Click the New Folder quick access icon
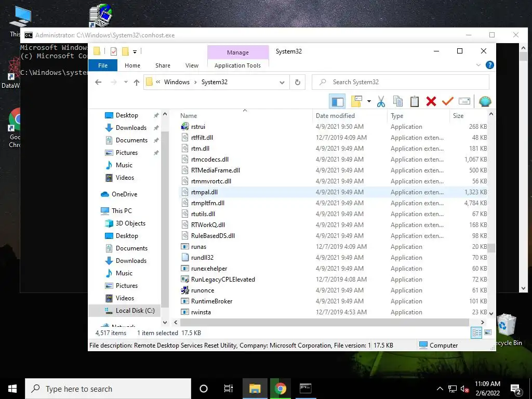 (125, 51)
